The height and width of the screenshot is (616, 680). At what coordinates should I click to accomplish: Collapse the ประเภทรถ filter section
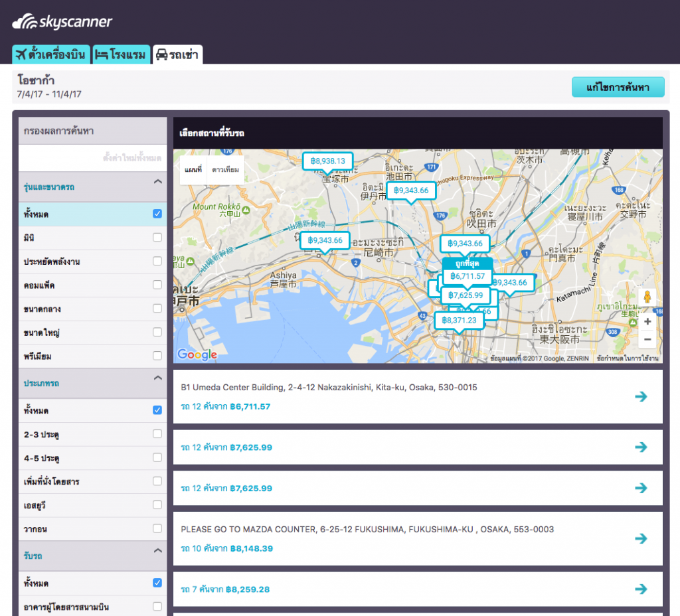tap(157, 378)
